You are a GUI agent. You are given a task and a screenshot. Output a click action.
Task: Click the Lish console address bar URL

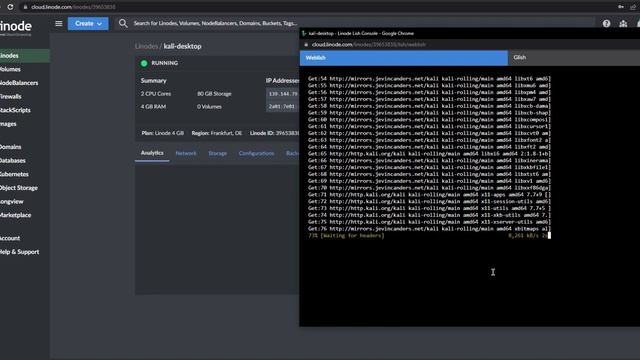click(369, 44)
